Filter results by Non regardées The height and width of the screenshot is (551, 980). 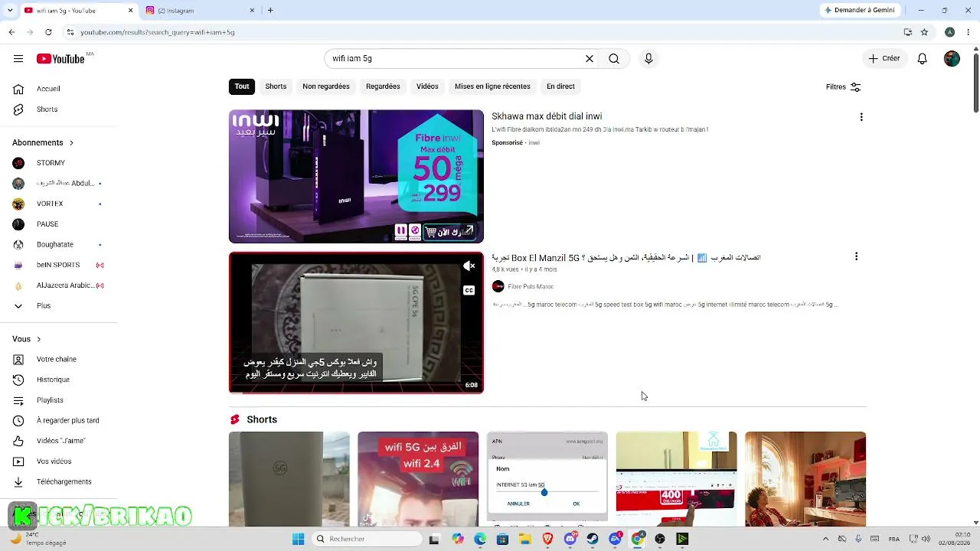[326, 86]
